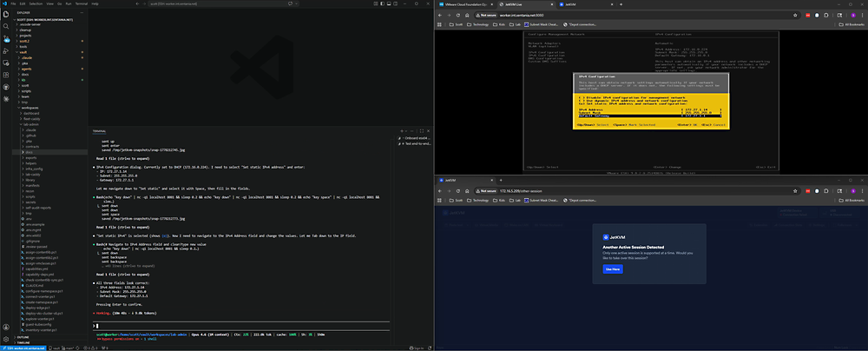
Task: Switch to VMware Cloud Foundation browser tab
Action: (x=465, y=3)
